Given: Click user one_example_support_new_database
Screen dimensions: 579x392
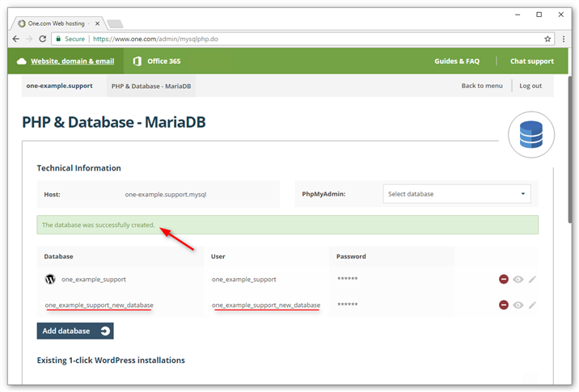Looking at the screenshot, I should tap(266, 306).
